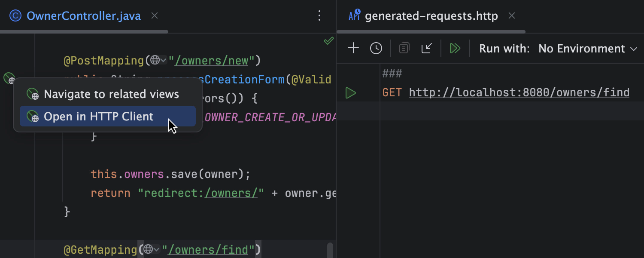Switch to the OwnerController.java tab
Screen dimensions: 644x258
pyautogui.click(x=83, y=16)
